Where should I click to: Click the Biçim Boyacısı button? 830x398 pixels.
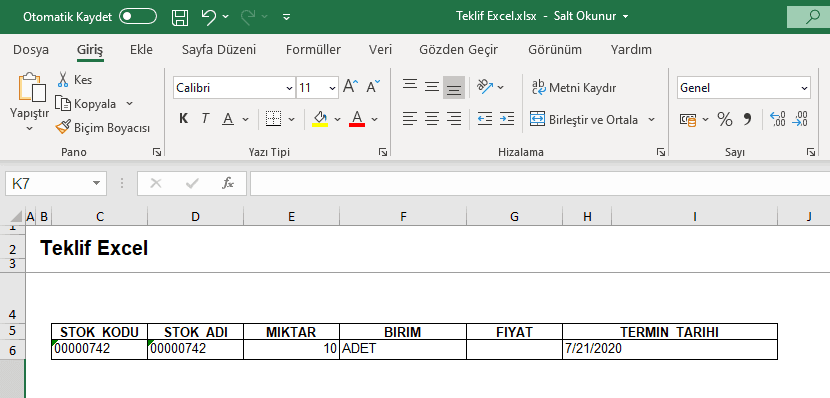[103, 128]
